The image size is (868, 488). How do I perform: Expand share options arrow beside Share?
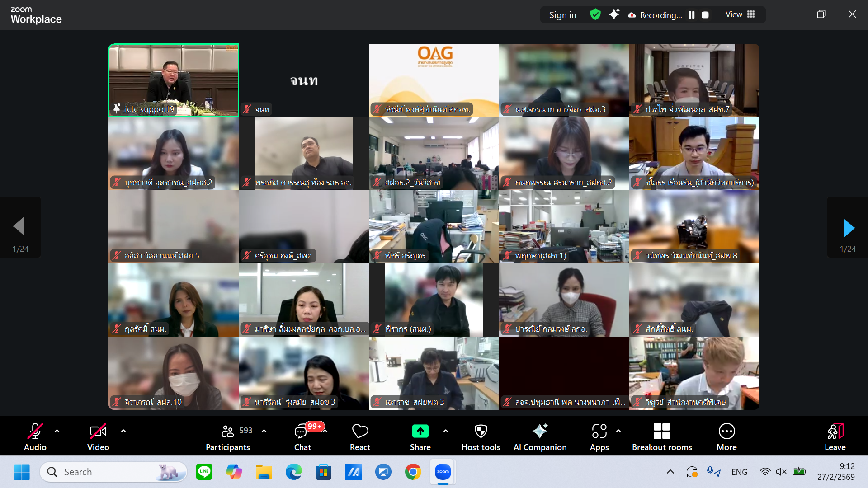click(x=446, y=431)
